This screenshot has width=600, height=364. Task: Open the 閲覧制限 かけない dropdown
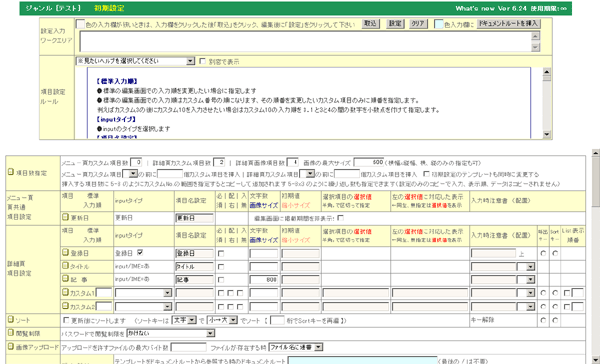pos(171,333)
